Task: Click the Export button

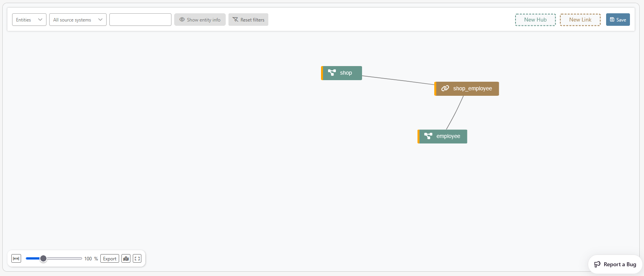Action: click(110, 258)
